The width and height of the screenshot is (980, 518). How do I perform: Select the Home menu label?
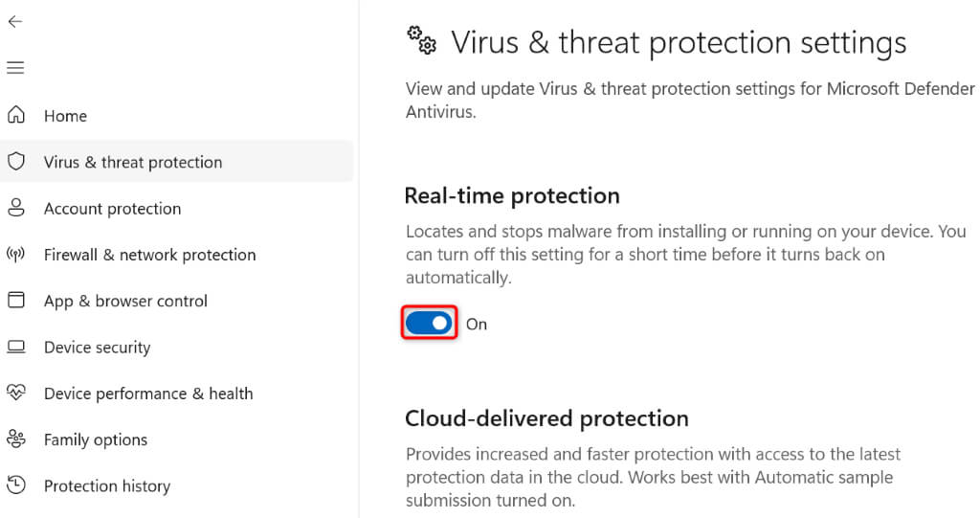pos(65,116)
